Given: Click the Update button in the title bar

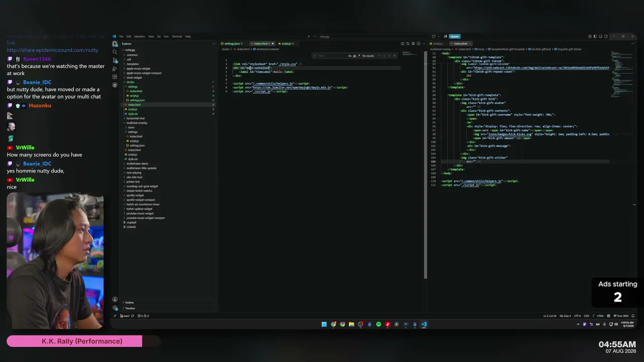Looking at the screenshot, I should click(454, 36).
